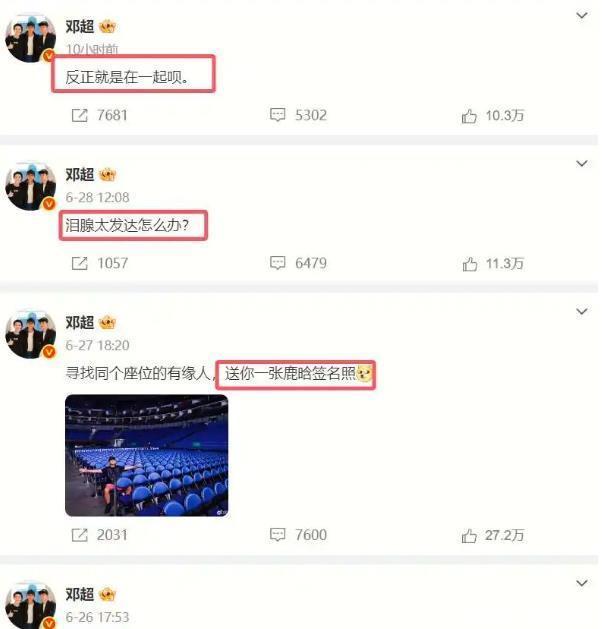Open the blue arena seats photo
Screen dimensions: 607x629
tap(146, 455)
